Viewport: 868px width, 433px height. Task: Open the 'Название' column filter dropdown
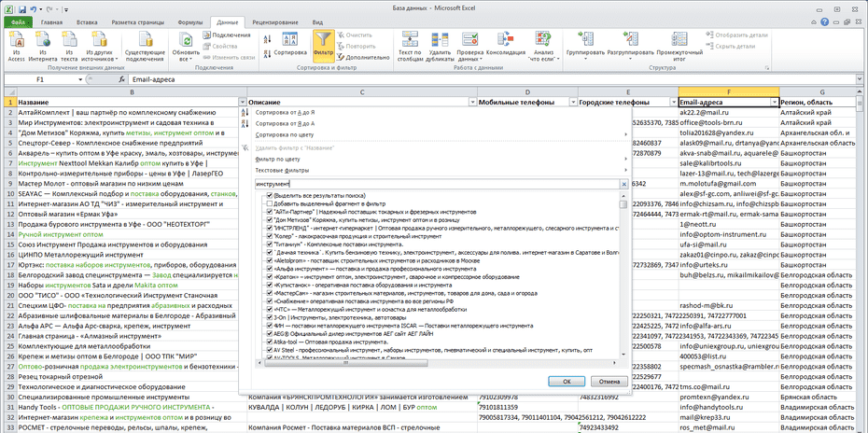coord(242,103)
